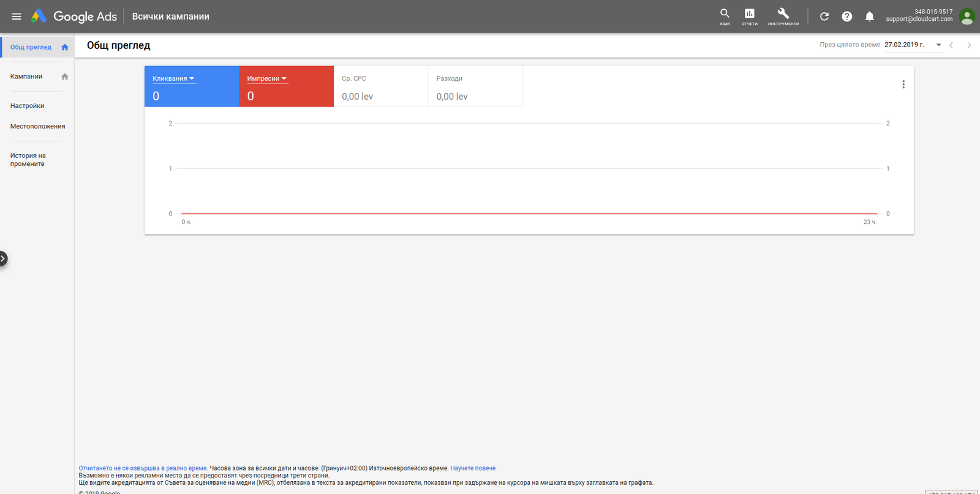Go to previous date range arrow
The width and height of the screenshot is (980, 494).
pyautogui.click(x=951, y=45)
